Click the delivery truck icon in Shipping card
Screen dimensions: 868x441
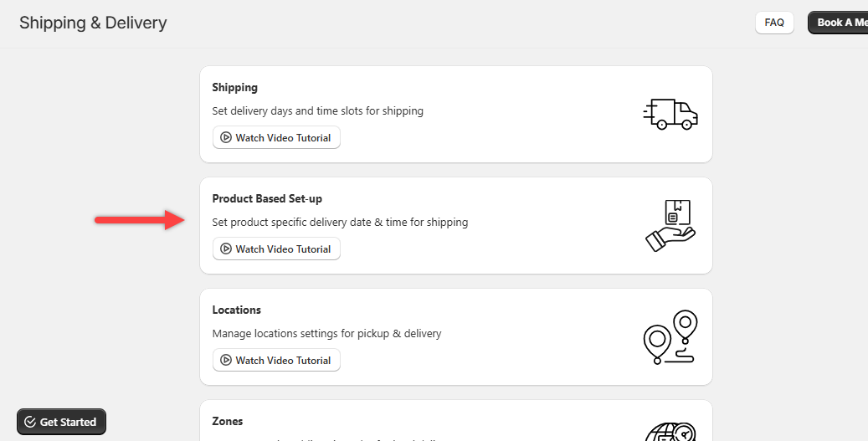point(670,114)
